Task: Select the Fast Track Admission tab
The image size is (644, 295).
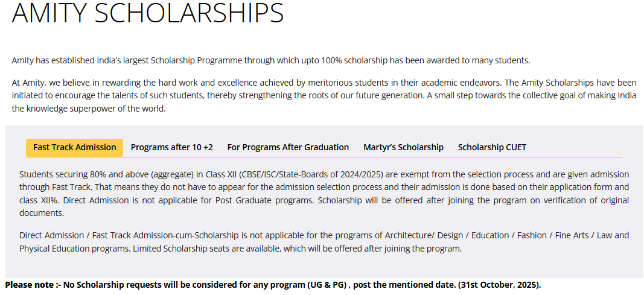Action: click(74, 147)
